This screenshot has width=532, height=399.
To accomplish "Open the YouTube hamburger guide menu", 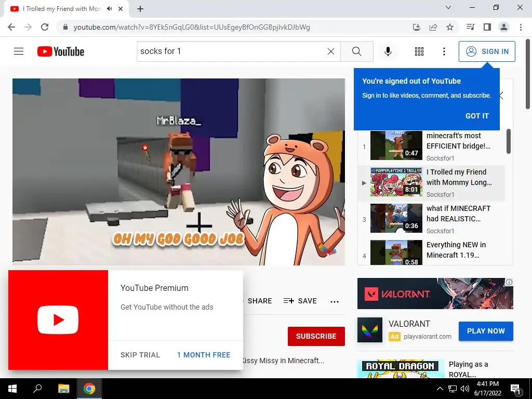I will click(19, 51).
